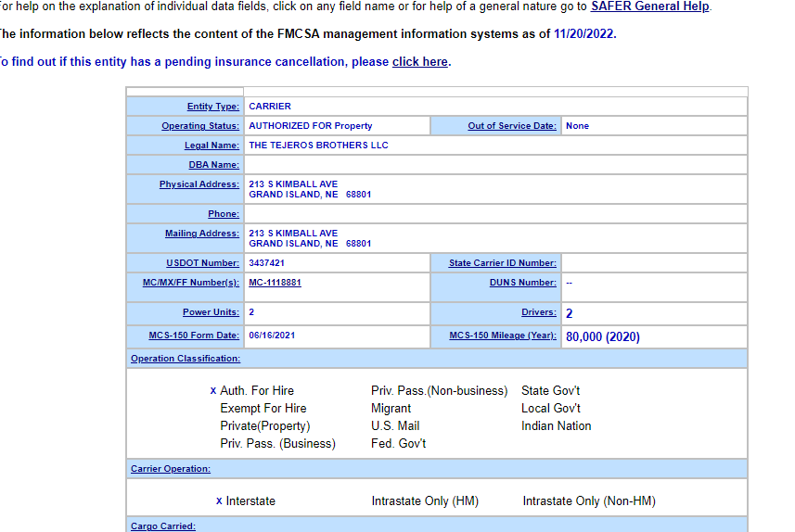Screen dimensions: 795x532
Task: Click the MCS-150 form date 06/16/2021
Action: (x=272, y=336)
